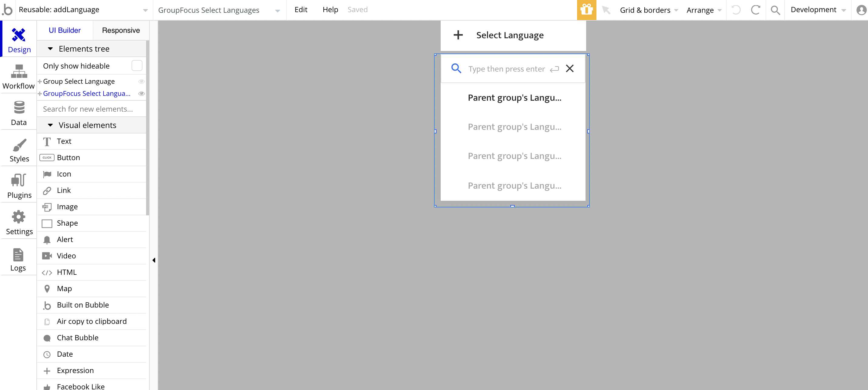This screenshot has height=390, width=868.
Task: Switch to the Responsive tab
Action: pos(121,30)
